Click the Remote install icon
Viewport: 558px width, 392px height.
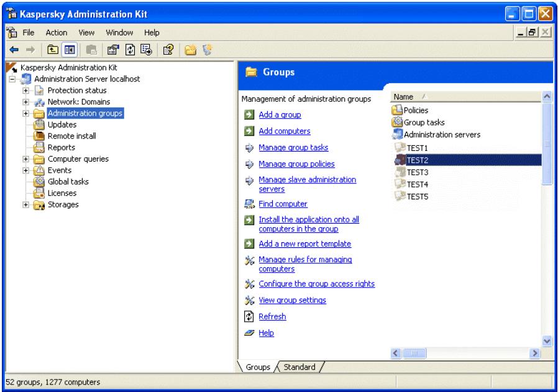coord(39,136)
